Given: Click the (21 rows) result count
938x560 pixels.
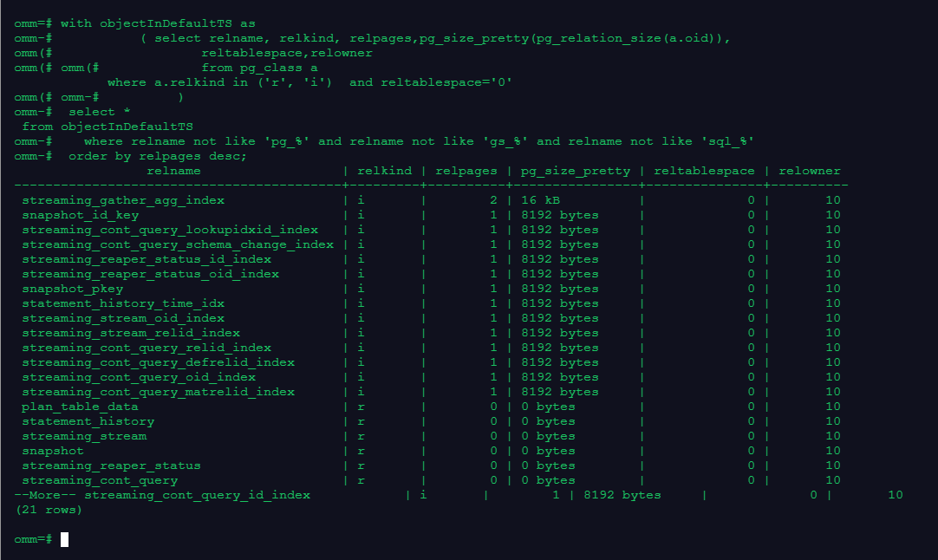Looking at the screenshot, I should coord(49,510).
